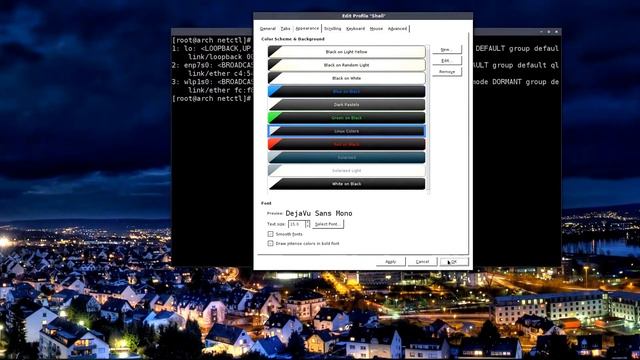The image size is (640, 360).
Task: Confirm the dialog with OK
Action: (454, 262)
